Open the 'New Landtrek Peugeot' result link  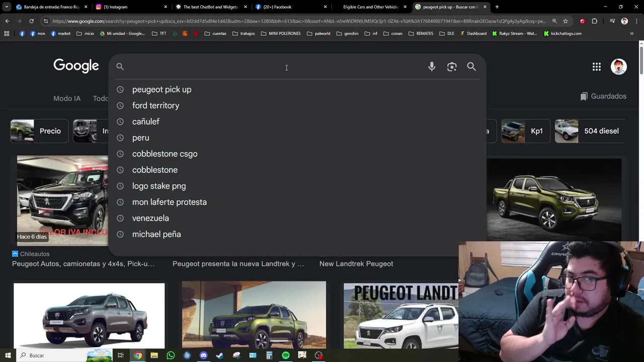pyautogui.click(x=356, y=264)
